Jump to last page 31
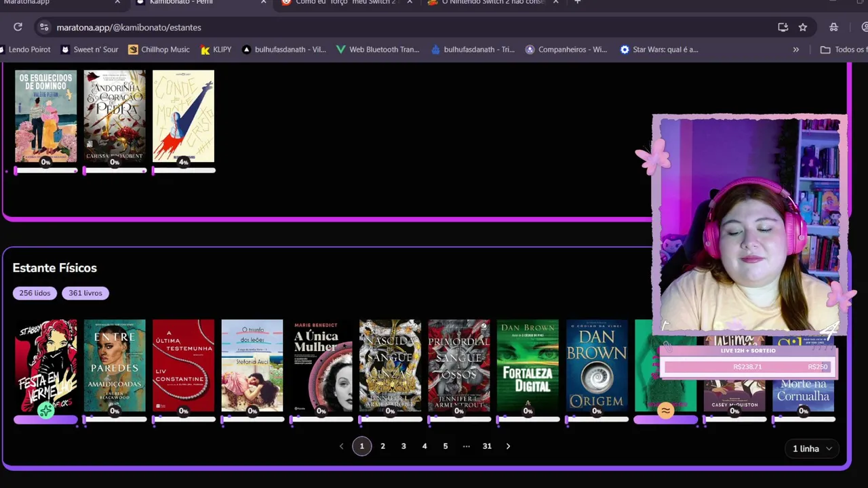The width and height of the screenshot is (868, 488). point(487,446)
